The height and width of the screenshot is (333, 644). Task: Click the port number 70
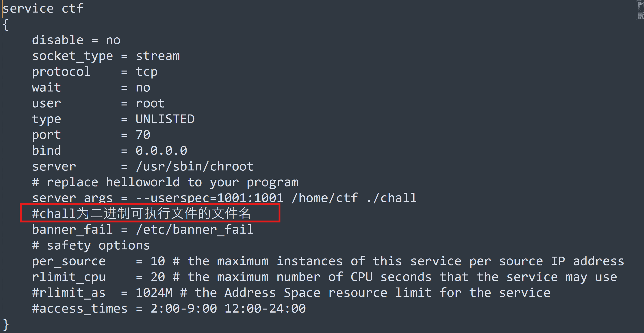click(143, 135)
